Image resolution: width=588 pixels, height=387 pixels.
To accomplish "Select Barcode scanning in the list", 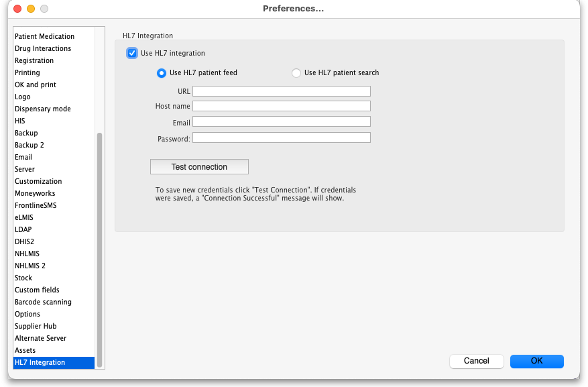I will 43,302.
